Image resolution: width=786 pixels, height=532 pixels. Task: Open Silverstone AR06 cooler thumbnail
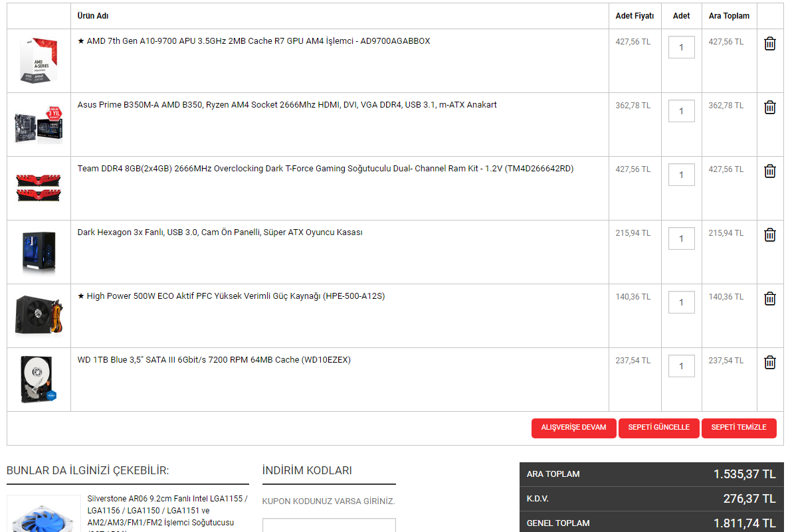coord(44,515)
